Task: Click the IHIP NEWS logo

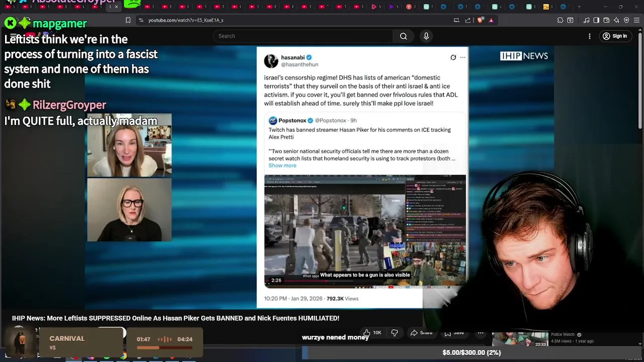Action: (524, 56)
